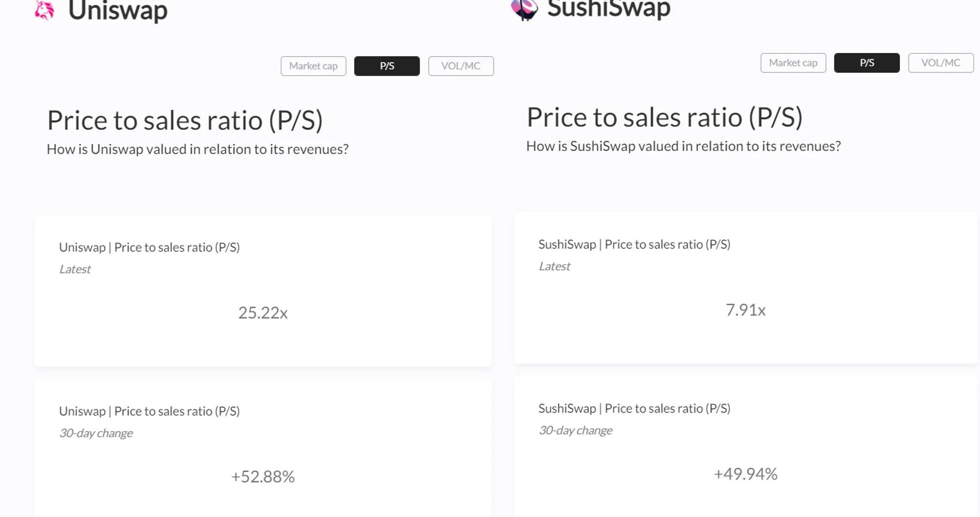Click Uniswap latest P/S value 25.22x
Viewport: 980px width, 517px height.
pos(263,313)
